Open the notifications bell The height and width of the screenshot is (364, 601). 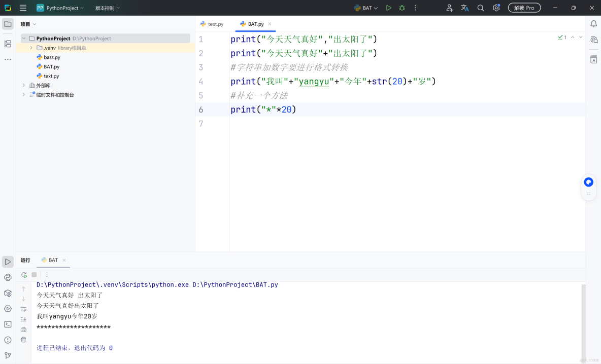coord(593,23)
